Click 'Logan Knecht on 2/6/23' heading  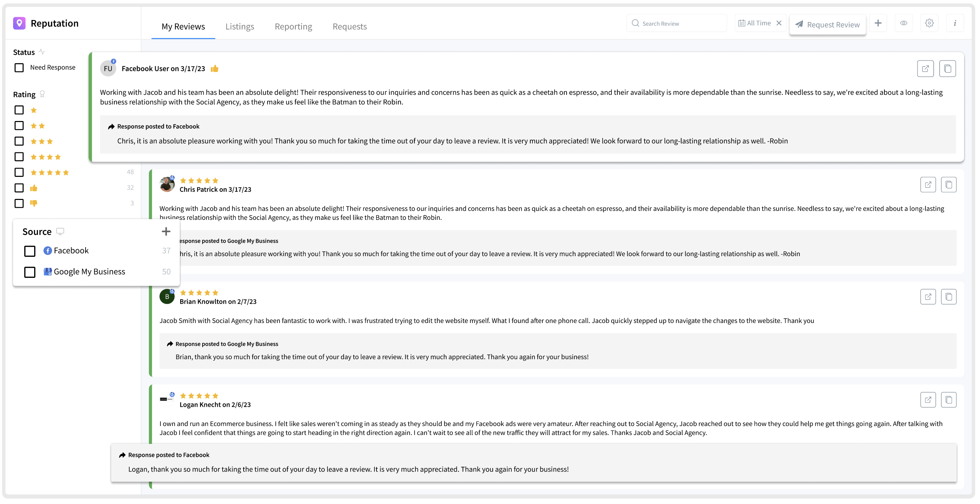click(x=215, y=405)
